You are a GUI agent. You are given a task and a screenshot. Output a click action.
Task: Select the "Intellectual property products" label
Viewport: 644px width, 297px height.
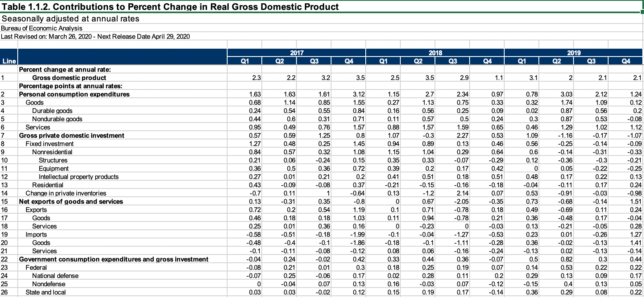click(x=78, y=177)
